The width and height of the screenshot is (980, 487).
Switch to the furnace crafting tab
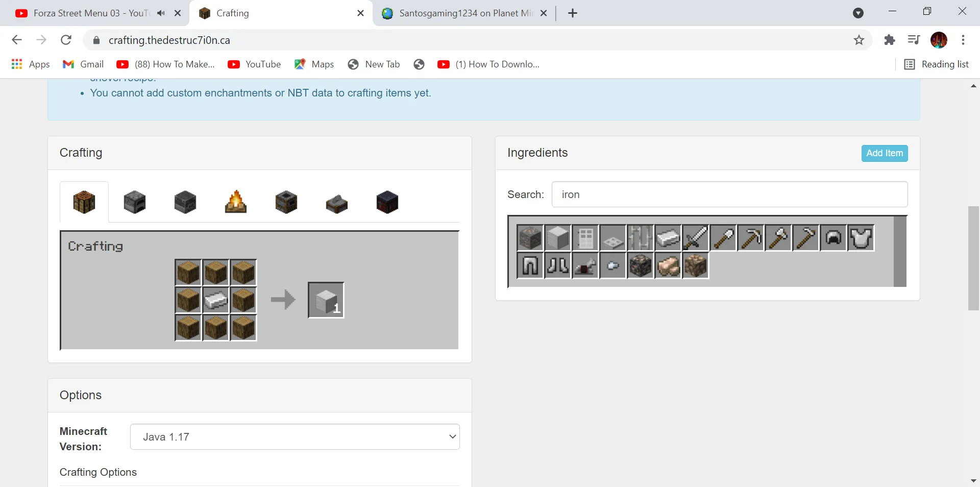coord(134,202)
